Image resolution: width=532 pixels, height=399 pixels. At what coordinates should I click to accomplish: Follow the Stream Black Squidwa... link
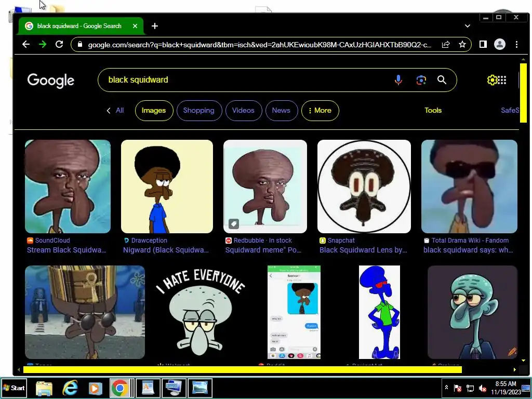[x=66, y=250]
